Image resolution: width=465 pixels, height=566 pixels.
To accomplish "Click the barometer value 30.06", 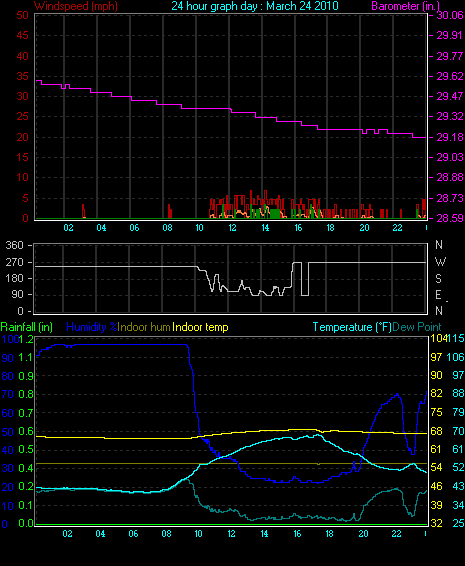I will point(450,15).
